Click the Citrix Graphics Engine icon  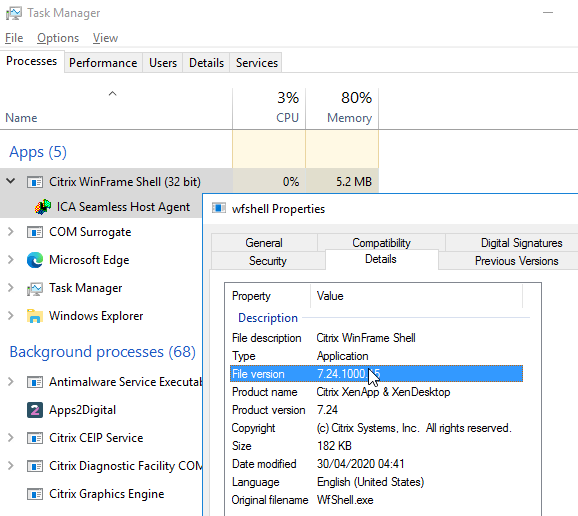(x=35, y=494)
